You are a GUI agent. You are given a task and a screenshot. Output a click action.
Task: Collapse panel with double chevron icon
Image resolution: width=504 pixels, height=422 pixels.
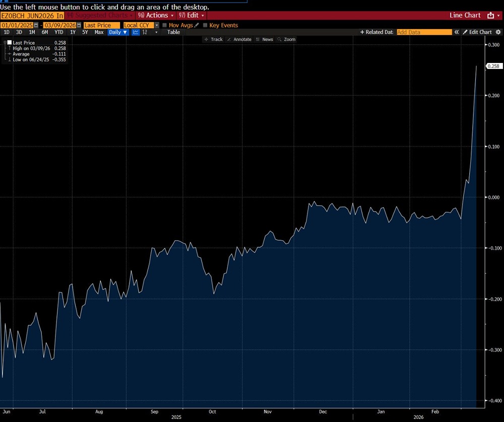point(457,32)
